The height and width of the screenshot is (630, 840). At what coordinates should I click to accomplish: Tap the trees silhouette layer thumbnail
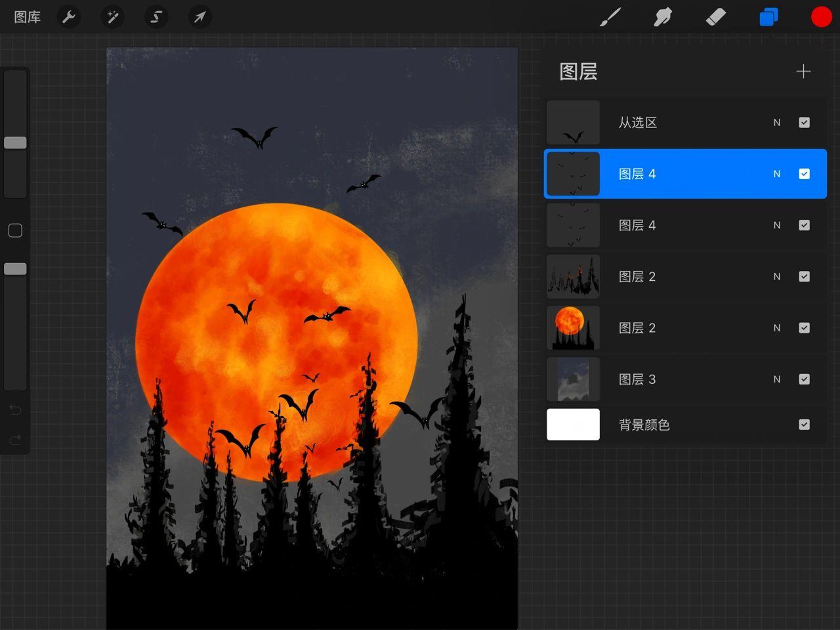coord(573,276)
